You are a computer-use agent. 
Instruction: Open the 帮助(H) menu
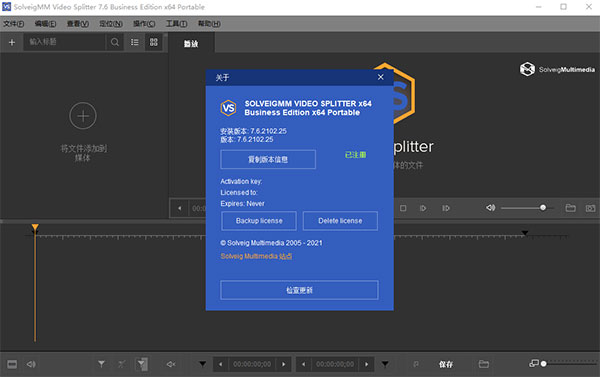click(x=209, y=24)
